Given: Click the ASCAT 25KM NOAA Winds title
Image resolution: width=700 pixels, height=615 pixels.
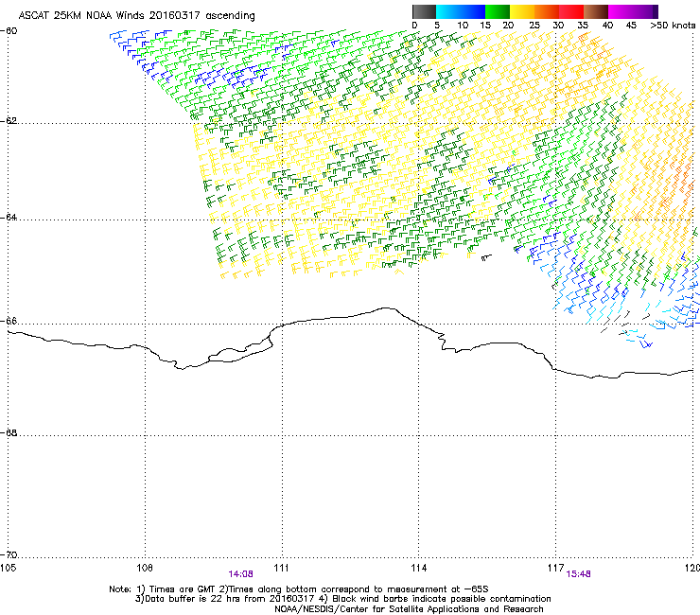Looking at the screenshot, I should click(x=136, y=15).
